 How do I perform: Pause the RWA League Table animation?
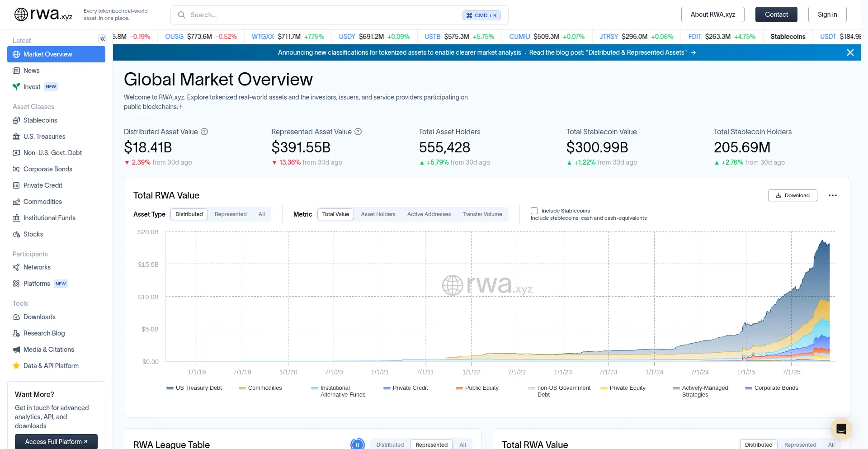tap(357, 444)
